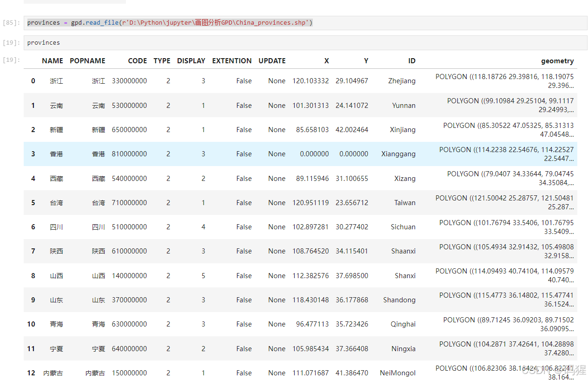Click the POPNAME column header
This screenshot has width=588, height=380.
pyautogui.click(x=87, y=61)
